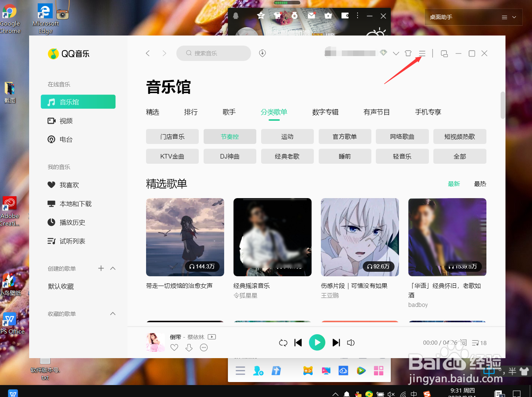Switch to the 分类歌单 tab
Viewport: 532px width, 397px height.
coord(274,112)
